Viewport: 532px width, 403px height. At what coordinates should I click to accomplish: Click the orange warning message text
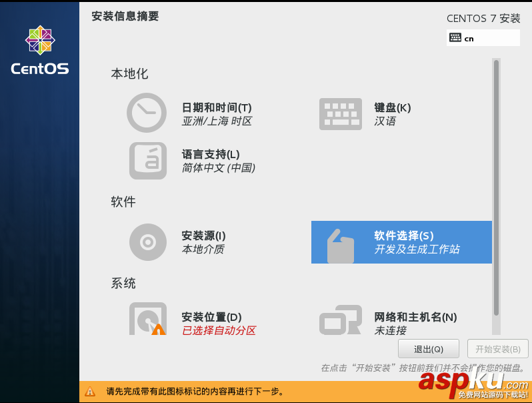coord(195,392)
